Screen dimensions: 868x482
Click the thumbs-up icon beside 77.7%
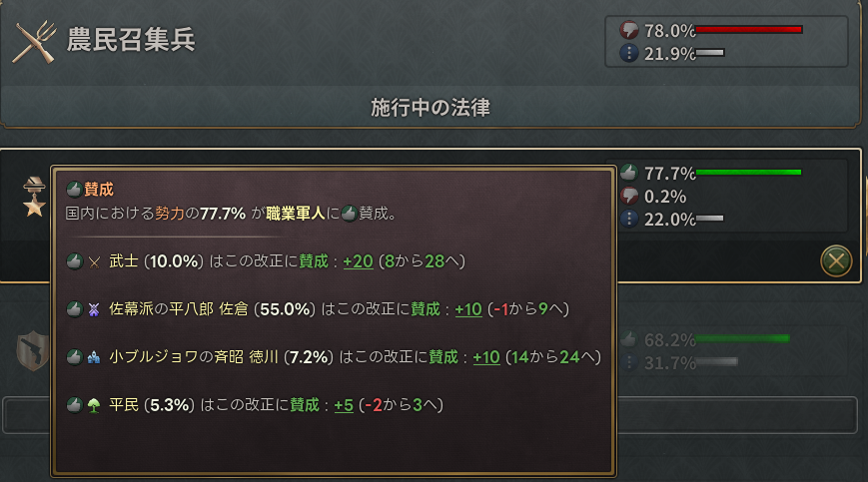(629, 173)
